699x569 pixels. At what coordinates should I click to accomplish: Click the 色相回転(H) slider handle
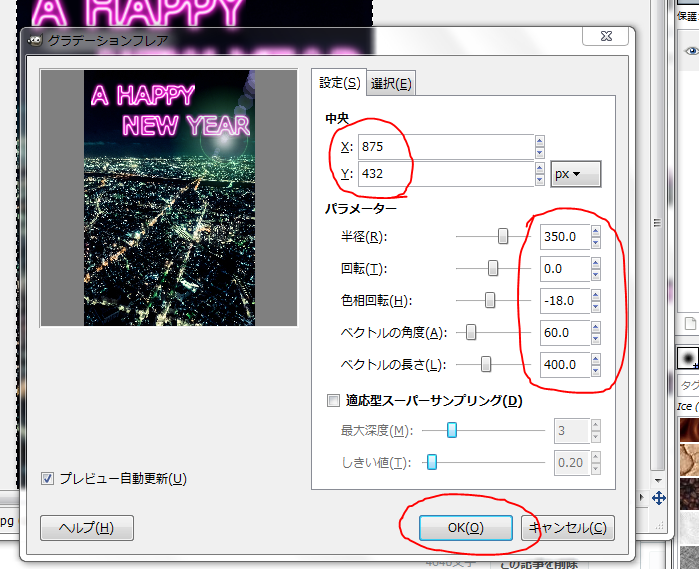pyautogui.click(x=490, y=300)
